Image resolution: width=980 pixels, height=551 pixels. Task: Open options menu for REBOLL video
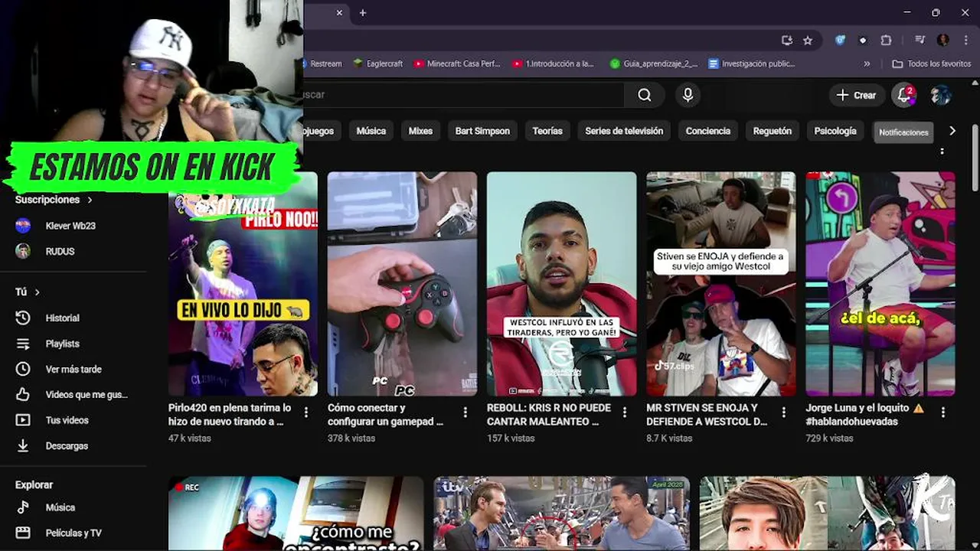(x=625, y=412)
